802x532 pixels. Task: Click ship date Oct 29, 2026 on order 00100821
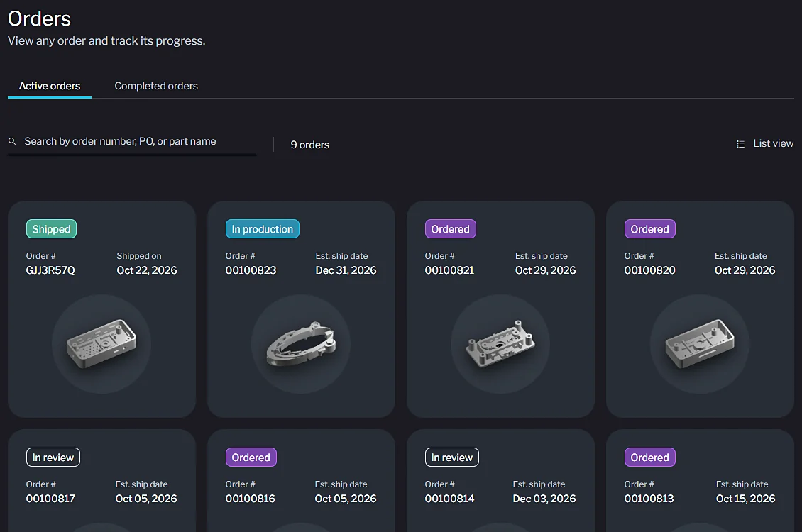tap(545, 270)
